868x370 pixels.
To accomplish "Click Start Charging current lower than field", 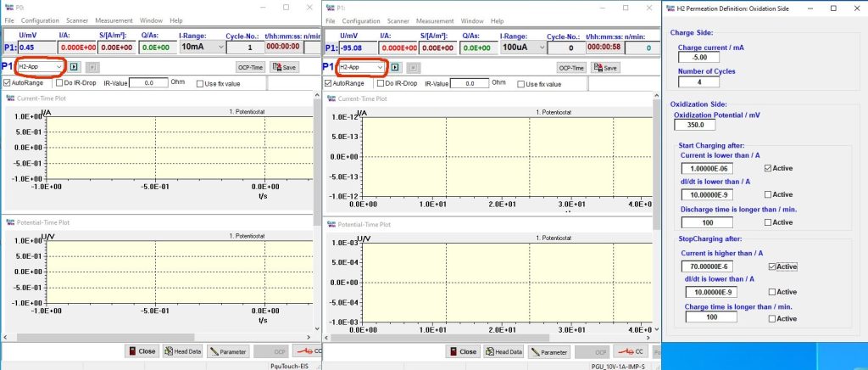I will 708,168.
